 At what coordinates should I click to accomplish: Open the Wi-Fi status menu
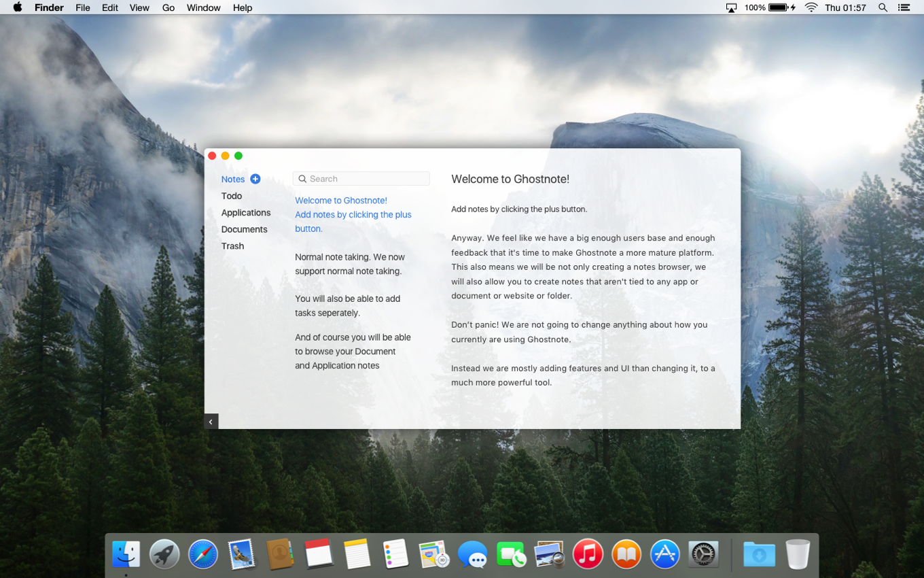[811, 7]
